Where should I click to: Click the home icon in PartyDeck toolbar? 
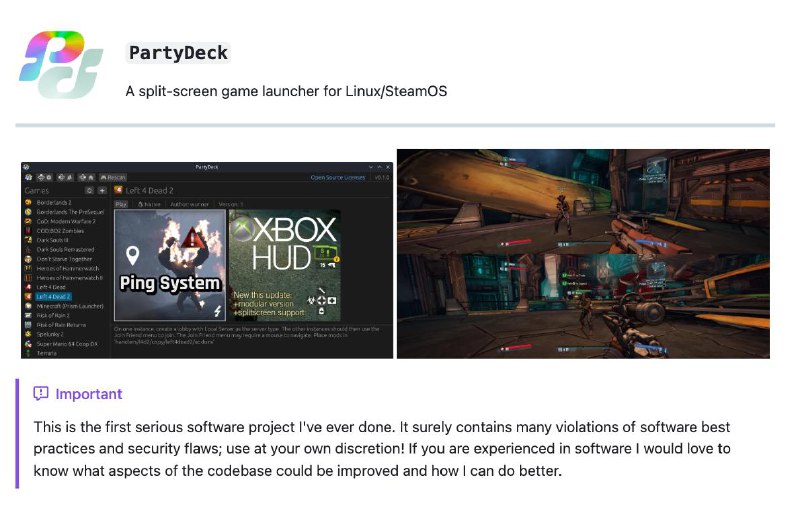28,177
